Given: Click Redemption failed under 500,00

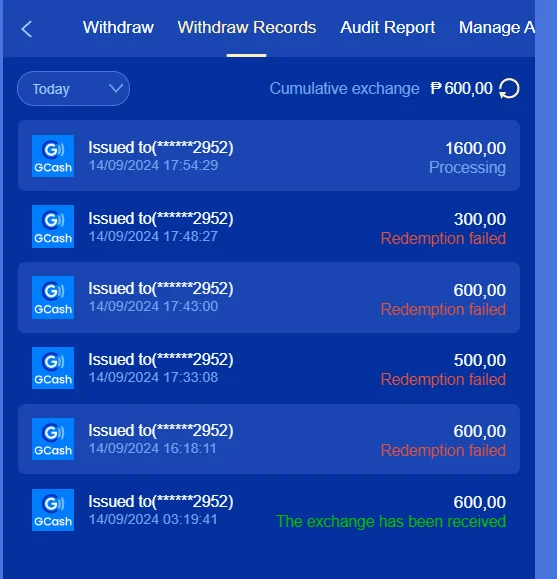Looking at the screenshot, I should click(x=443, y=380).
